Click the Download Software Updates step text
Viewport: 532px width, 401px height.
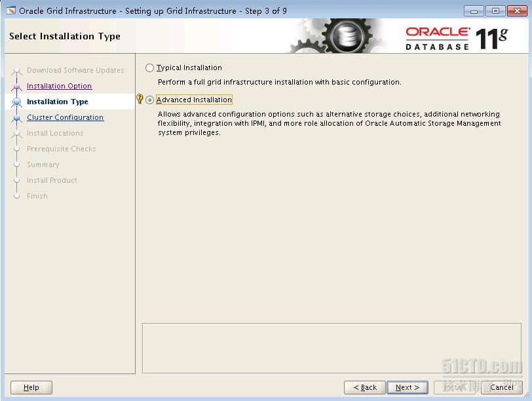(x=75, y=70)
